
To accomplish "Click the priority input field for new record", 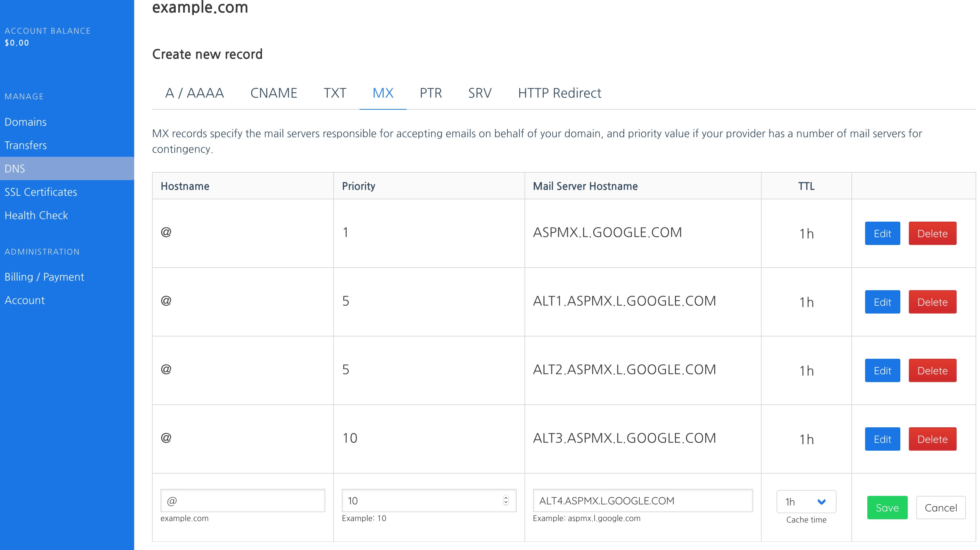I will [427, 500].
